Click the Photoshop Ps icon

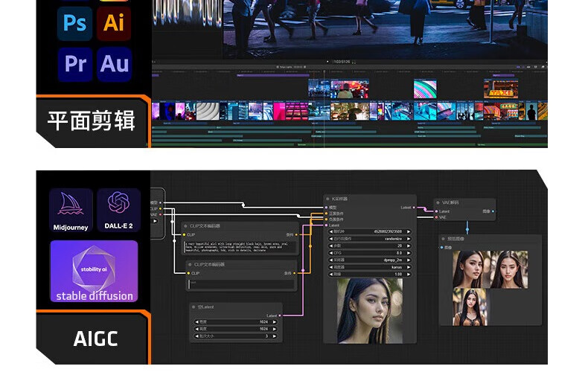(74, 24)
